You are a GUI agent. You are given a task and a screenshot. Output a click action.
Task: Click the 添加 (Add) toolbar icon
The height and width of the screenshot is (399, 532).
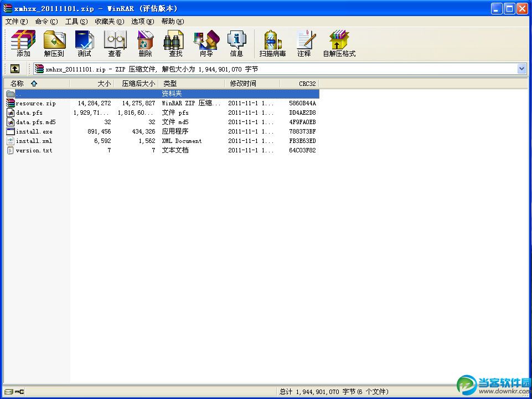[23, 43]
